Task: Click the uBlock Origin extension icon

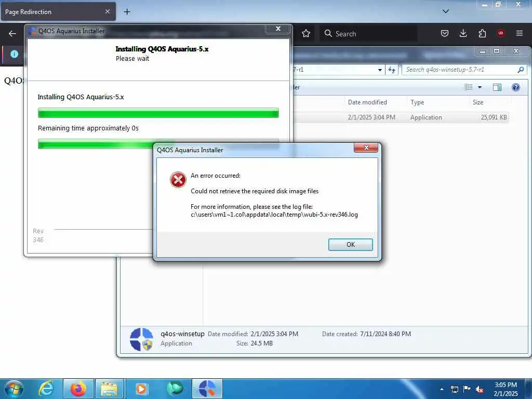Action: 501,33
